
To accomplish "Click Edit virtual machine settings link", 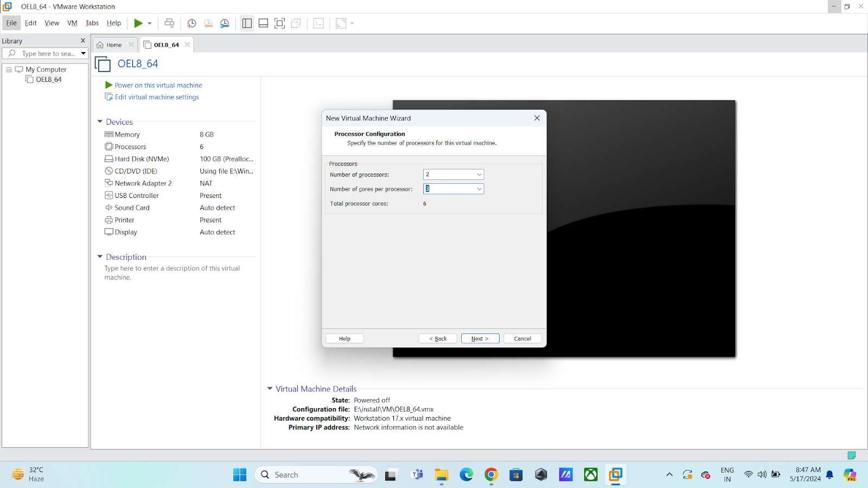I will pyautogui.click(x=156, y=97).
